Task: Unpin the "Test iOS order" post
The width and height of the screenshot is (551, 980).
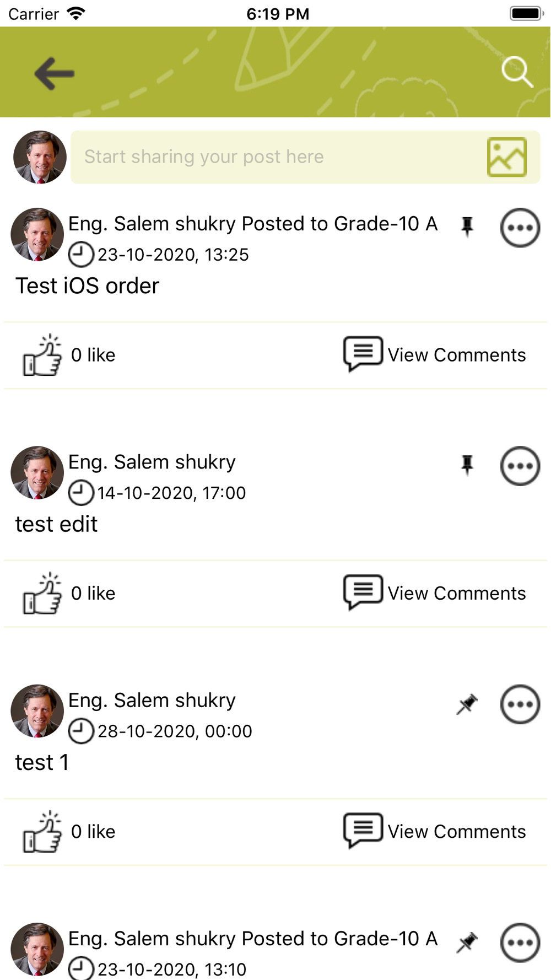Action: 467,227
